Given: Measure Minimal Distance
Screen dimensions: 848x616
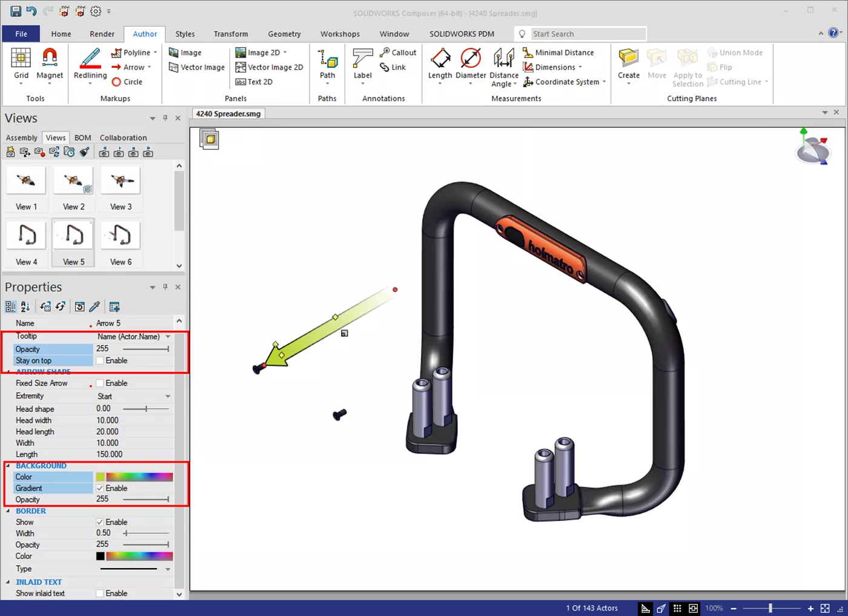Looking at the screenshot, I should click(x=558, y=53).
